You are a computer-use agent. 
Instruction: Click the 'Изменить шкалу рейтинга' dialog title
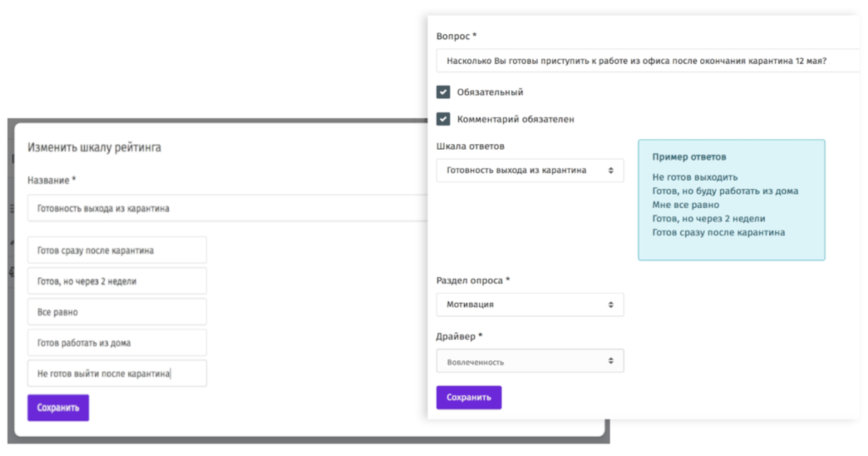[94, 147]
